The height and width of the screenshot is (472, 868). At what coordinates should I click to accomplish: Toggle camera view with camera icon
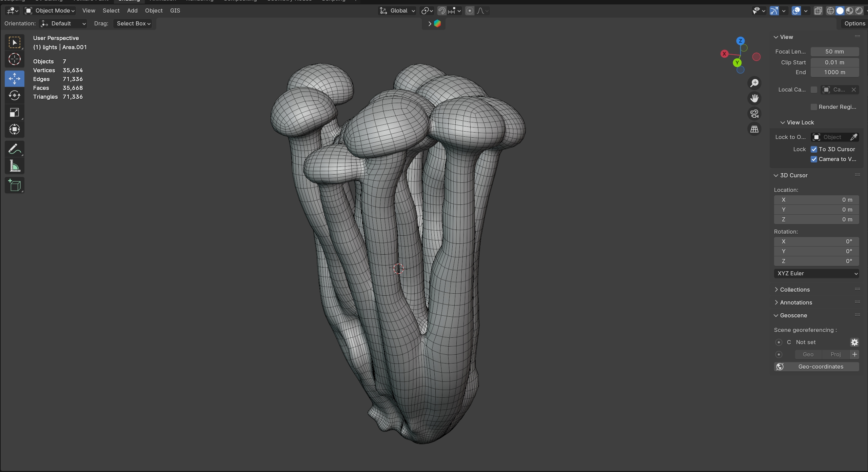754,114
